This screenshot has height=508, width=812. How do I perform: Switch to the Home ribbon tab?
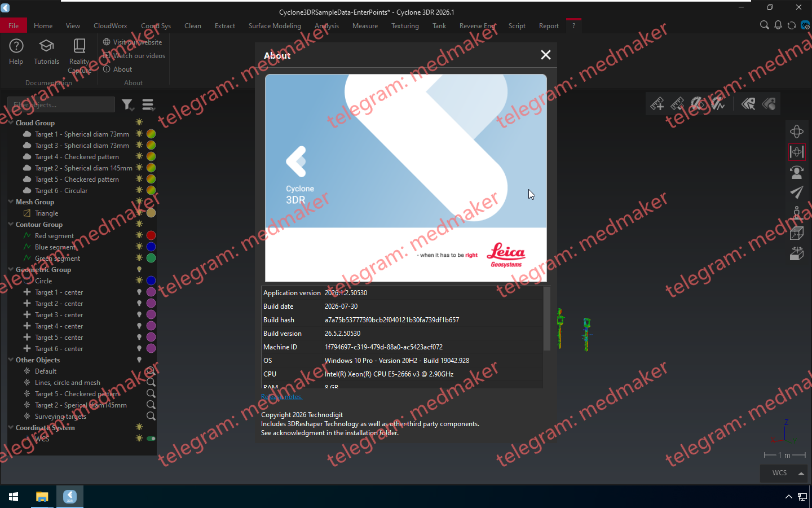[43, 26]
